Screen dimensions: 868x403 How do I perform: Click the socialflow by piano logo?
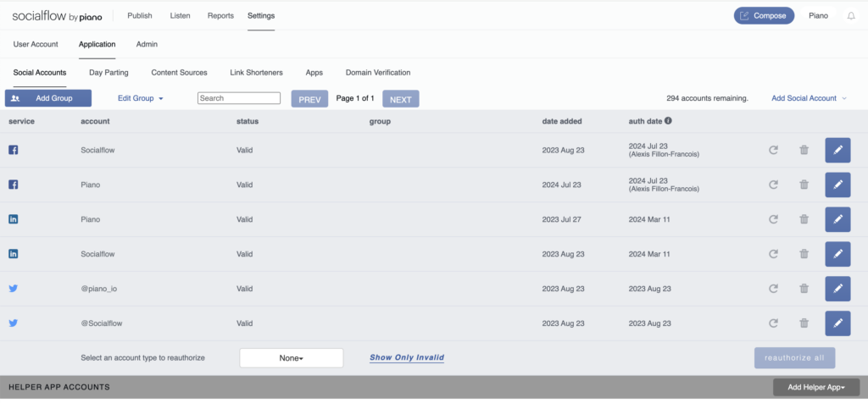tap(57, 16)
